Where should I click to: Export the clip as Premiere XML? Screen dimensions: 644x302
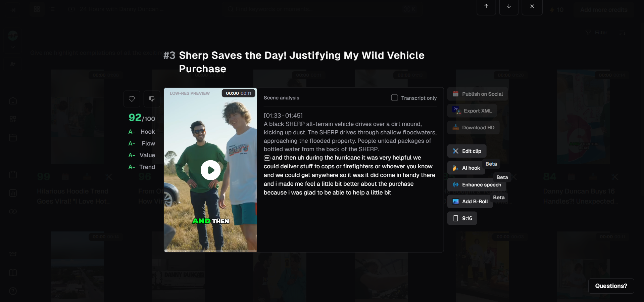(x=472, y=111)
